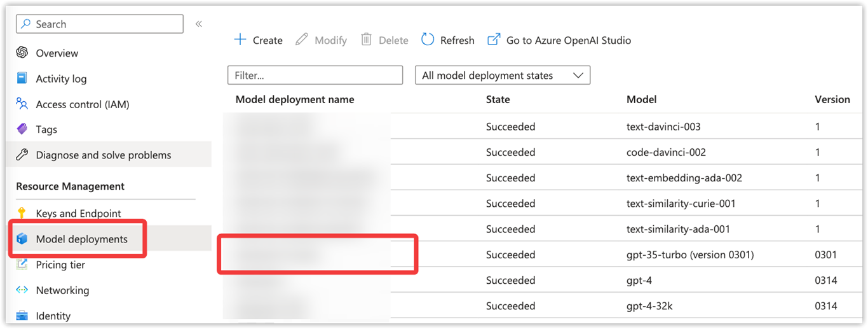Viewport: 868px width, 329px height.
Task: Click the Networking arrows icon
Action: click(22, 290)
